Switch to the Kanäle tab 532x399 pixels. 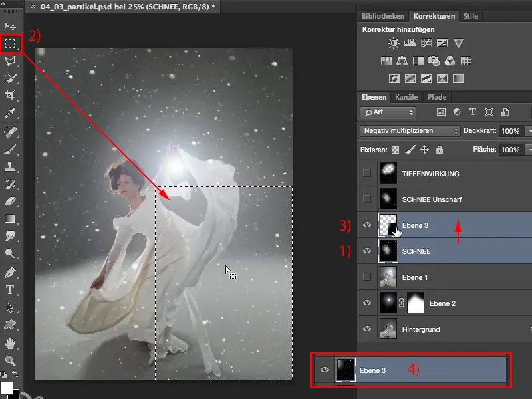(x=406, y=97)
